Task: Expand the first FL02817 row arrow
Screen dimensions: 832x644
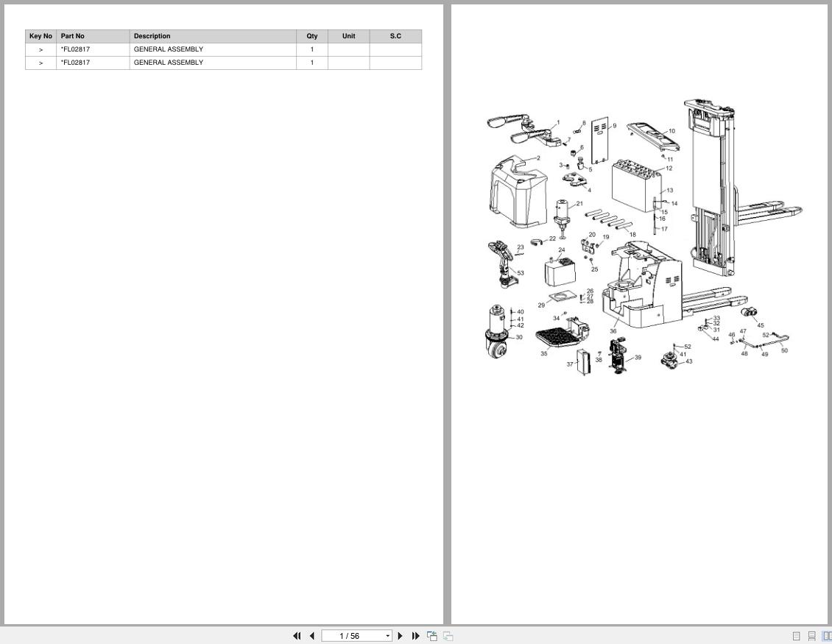Action: pos(40,49)
